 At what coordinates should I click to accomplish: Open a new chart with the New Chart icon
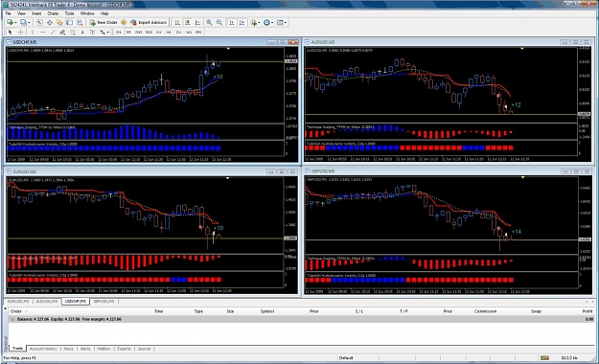click(x=10, y=23)
